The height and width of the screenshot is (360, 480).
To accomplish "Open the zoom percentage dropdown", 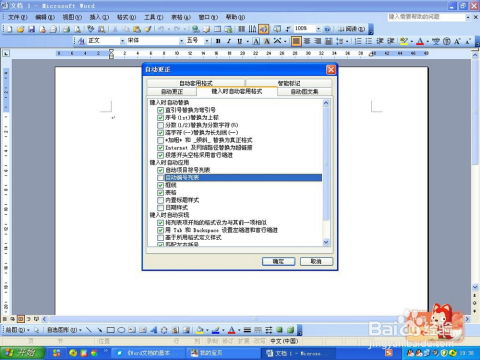I will 318,29.
